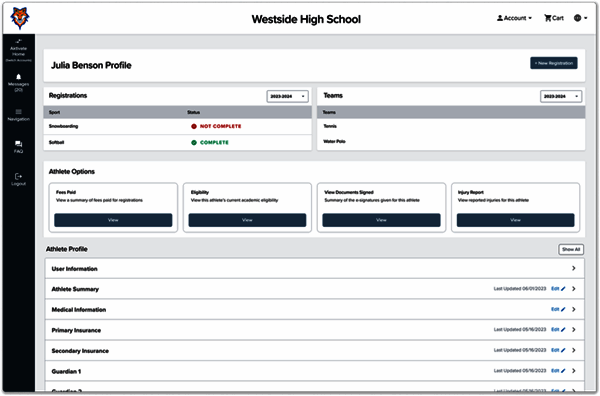Edit the Secondary Insurance section
The width and height of the screenshot is (600, 396).
point(558,350)
